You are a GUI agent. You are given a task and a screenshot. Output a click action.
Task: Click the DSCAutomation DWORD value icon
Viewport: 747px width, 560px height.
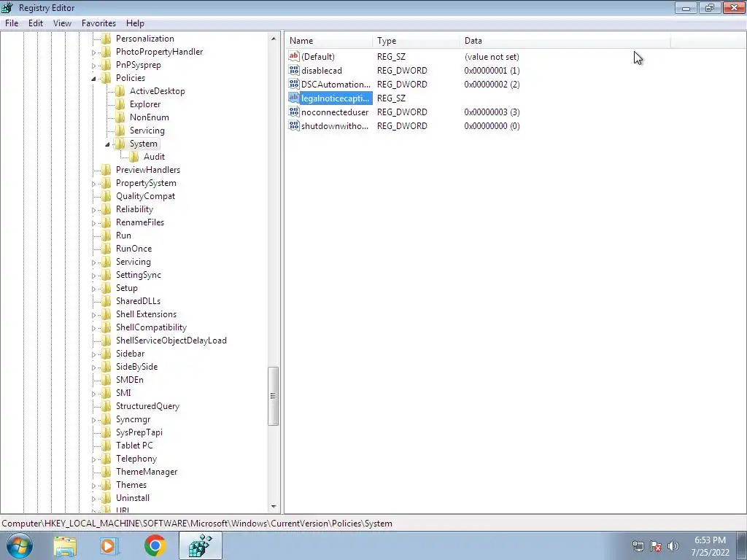tap(294, 84)
